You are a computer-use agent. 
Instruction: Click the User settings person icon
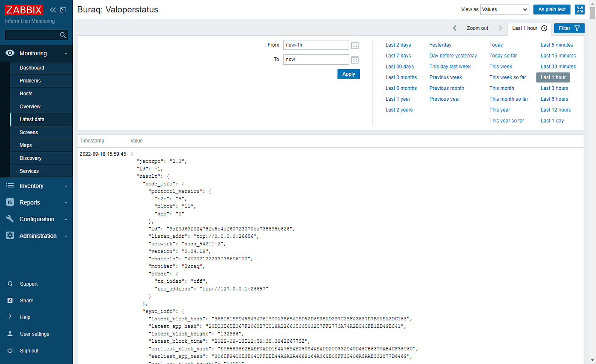pos(10,334)
